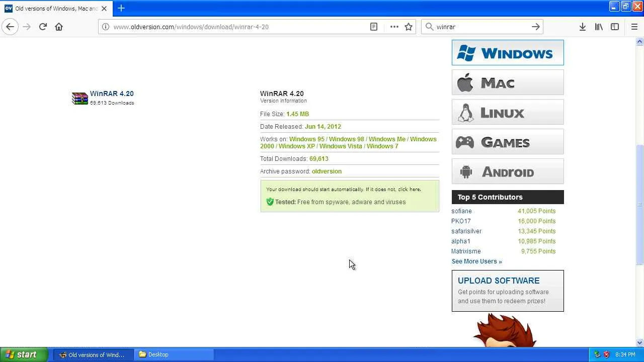The height and width of the screenshot is (362, 644).
Task: View contributor safarisilver's profile
Action: [x=466, y=231]
